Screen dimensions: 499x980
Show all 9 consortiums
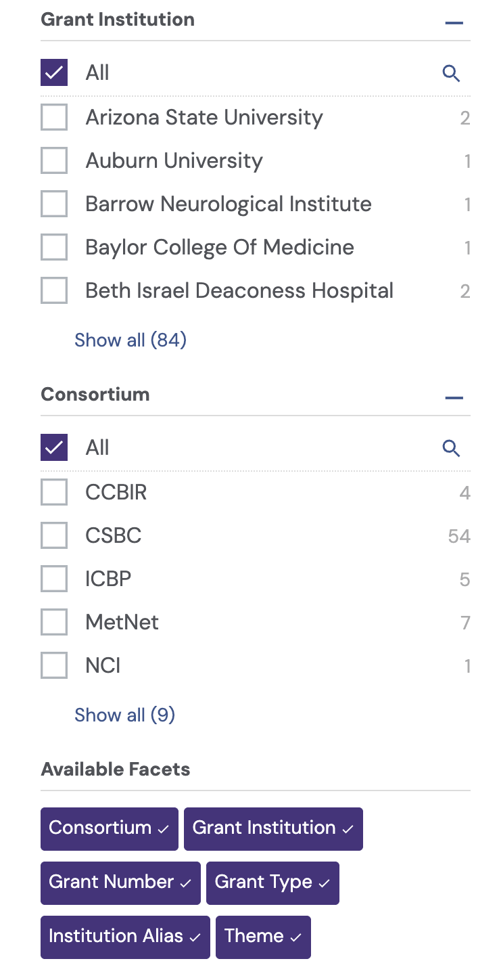coord(124,715)
